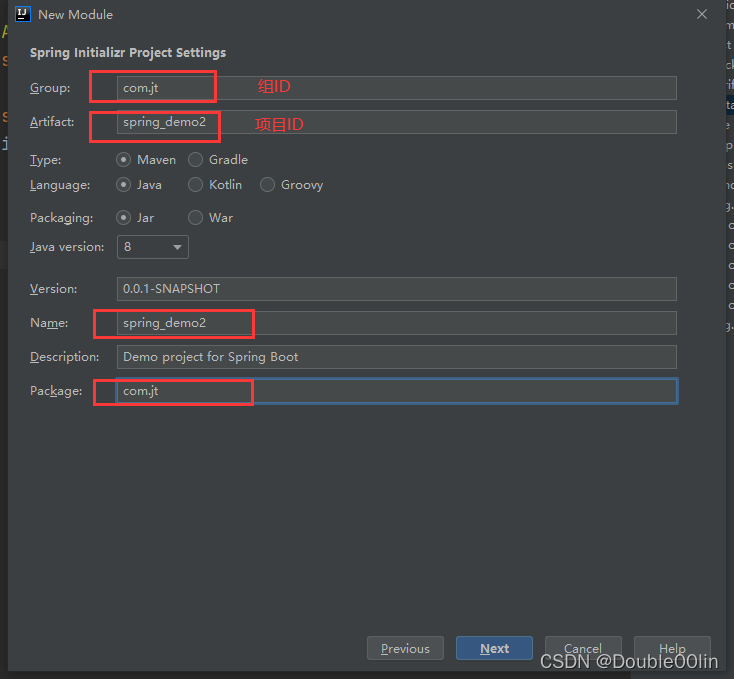Choose Kotlin as language
Viewport: 734px width, 679px height.
[x=215, y=185]
